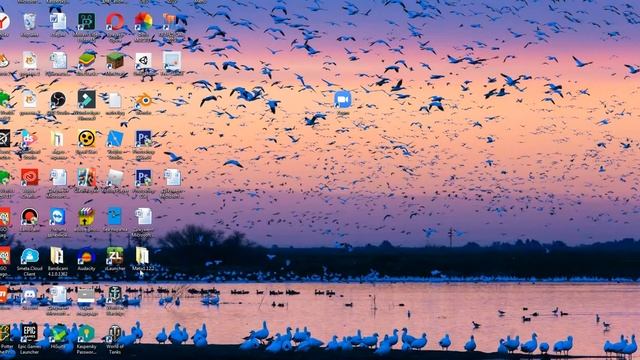The width and height of the screenshot is (640, 360).
Task: Click the folder next to the ZL launcher
Action: [142, 256]
